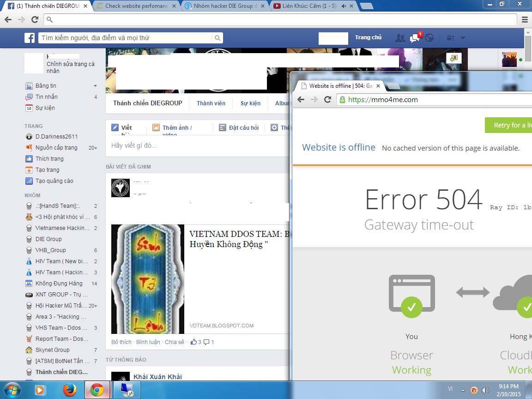Click the Hãy viết gì đó text box
This screenshot has width=532, height=399.
pos(199,145)
